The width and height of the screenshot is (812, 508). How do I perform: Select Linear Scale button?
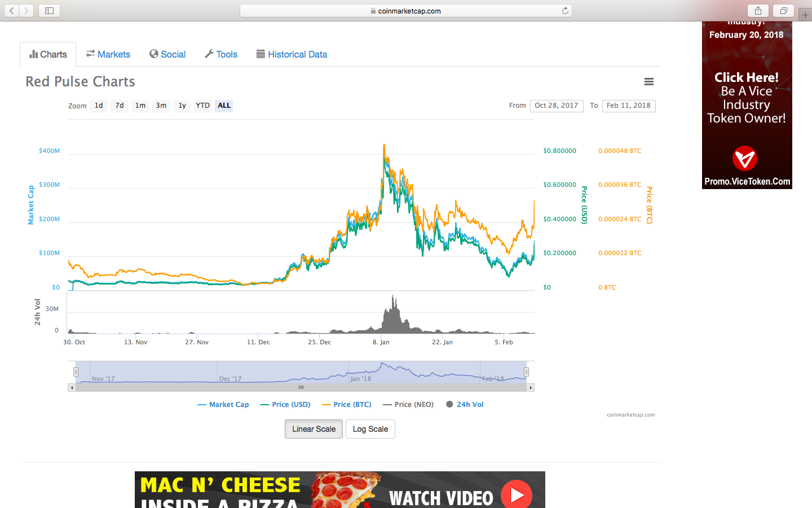314,429
